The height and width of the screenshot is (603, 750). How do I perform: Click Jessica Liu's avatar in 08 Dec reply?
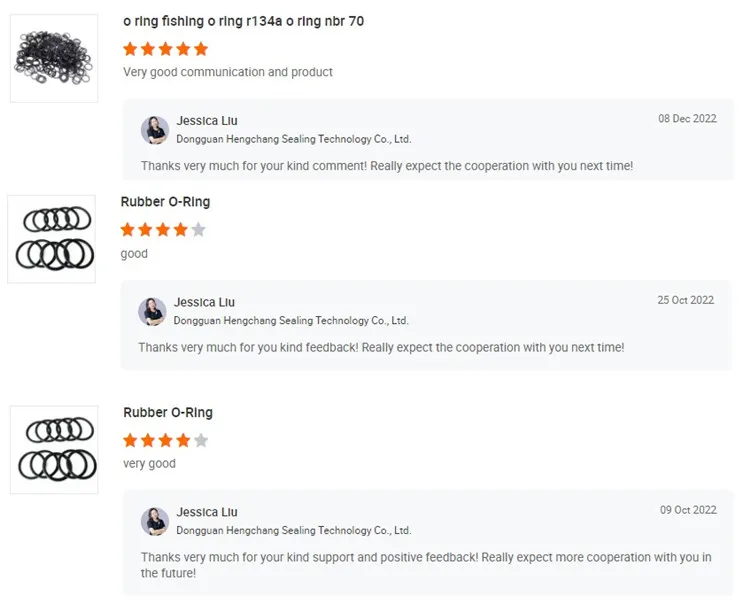(155, 130)
